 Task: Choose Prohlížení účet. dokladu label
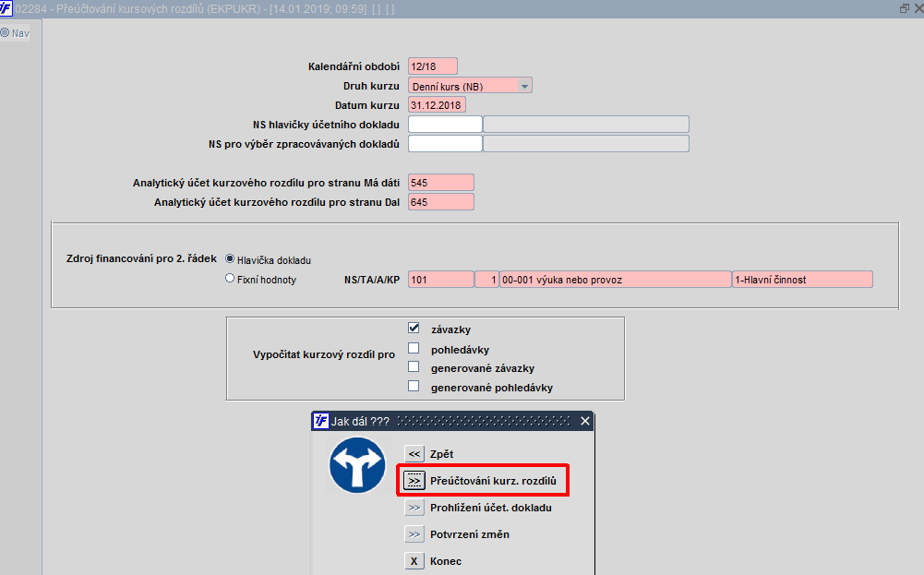491,508
